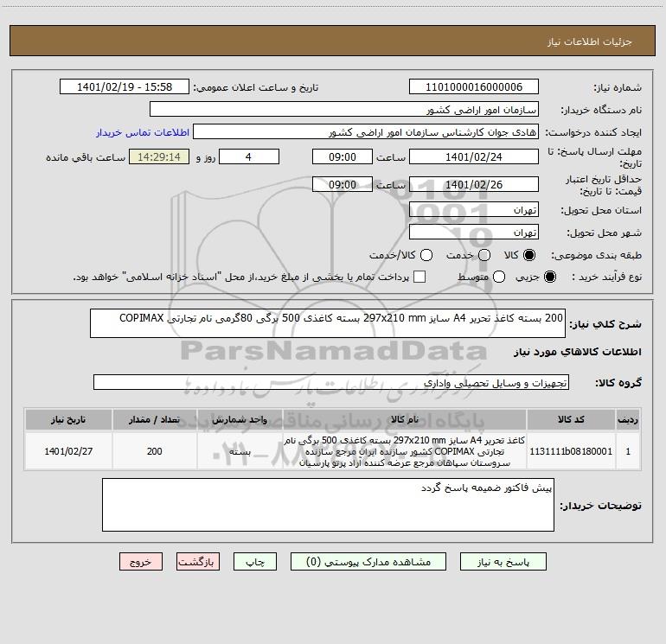Image resolution: width=666 pixels, height=644 pixels.
Task: Click the product name cell کاغذ تحریر A4
Action: (x=405, y=451)
